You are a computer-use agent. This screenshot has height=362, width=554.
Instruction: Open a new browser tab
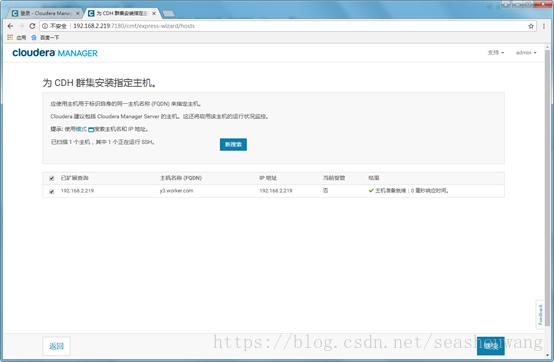169,14
